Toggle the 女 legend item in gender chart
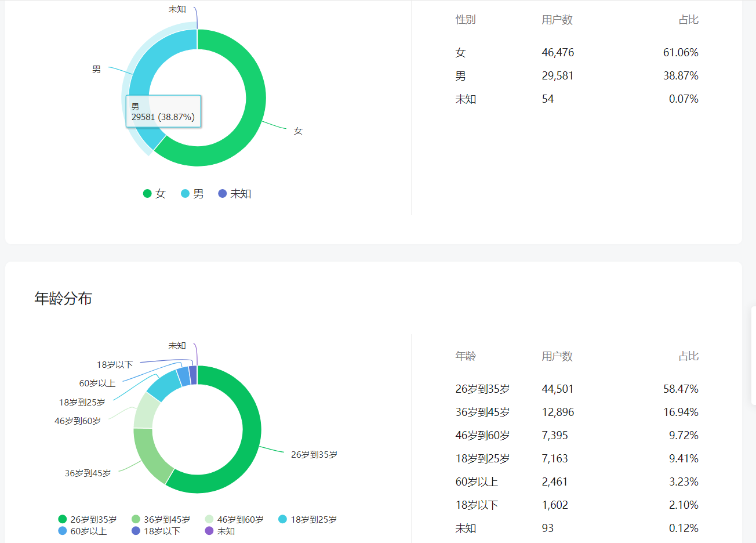Viewport: 756px width, 543px height. coord(154,194)
